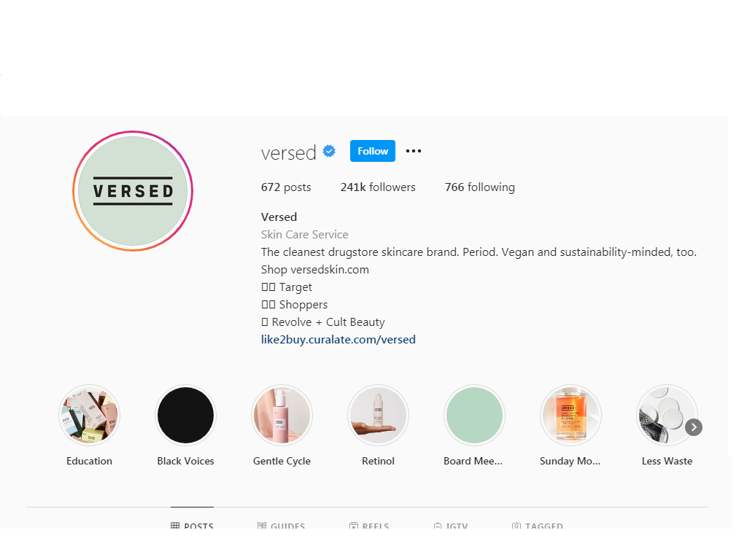Viewport: 747px width, 560px height.
Task: Select the mint green Board Mee... highlight
Action: coord(474,415)
